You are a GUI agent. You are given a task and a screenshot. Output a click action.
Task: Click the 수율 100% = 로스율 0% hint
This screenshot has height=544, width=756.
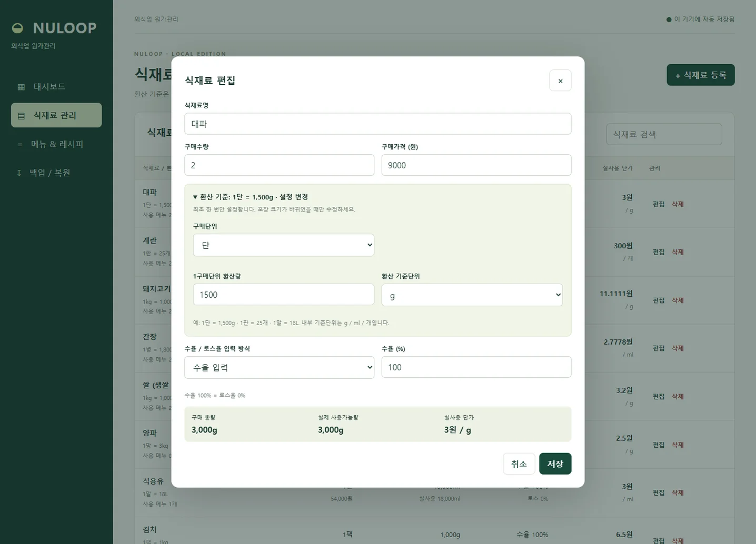click(215, 396)
